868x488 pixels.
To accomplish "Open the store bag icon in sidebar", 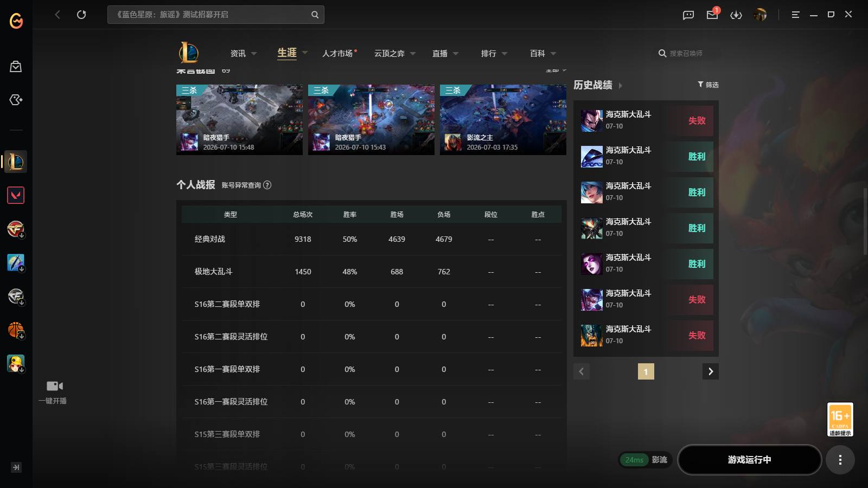I will [16, 67].
